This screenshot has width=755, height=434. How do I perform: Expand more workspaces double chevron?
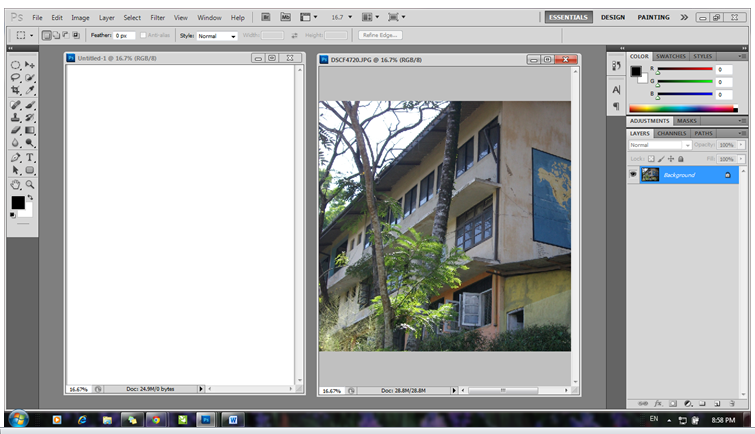click(x=684, y=17)
